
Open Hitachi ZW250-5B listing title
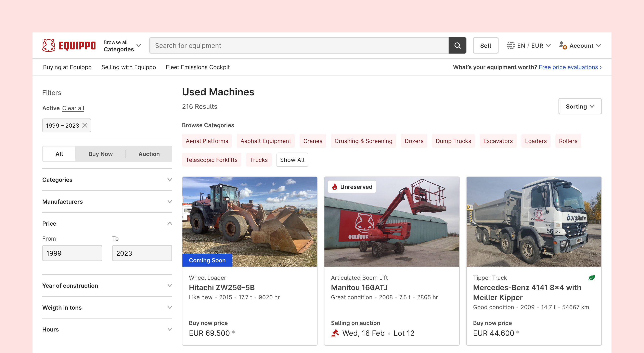tap(222, 288)
